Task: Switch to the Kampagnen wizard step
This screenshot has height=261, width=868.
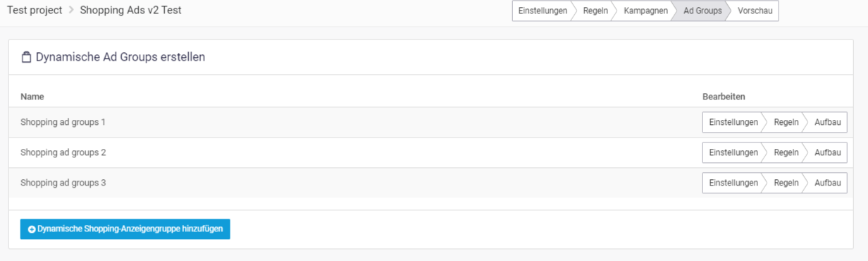Action: [645, 11]
